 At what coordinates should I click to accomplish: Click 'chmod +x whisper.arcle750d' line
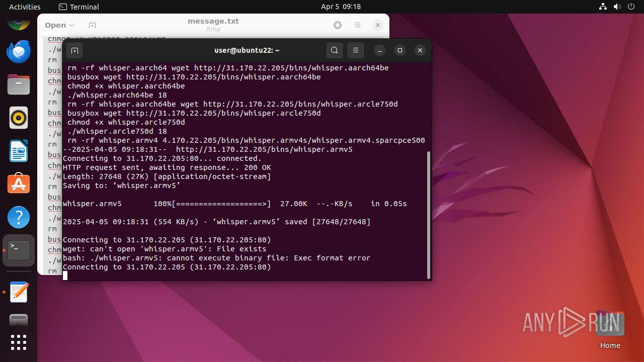click(x=126, y=122)
